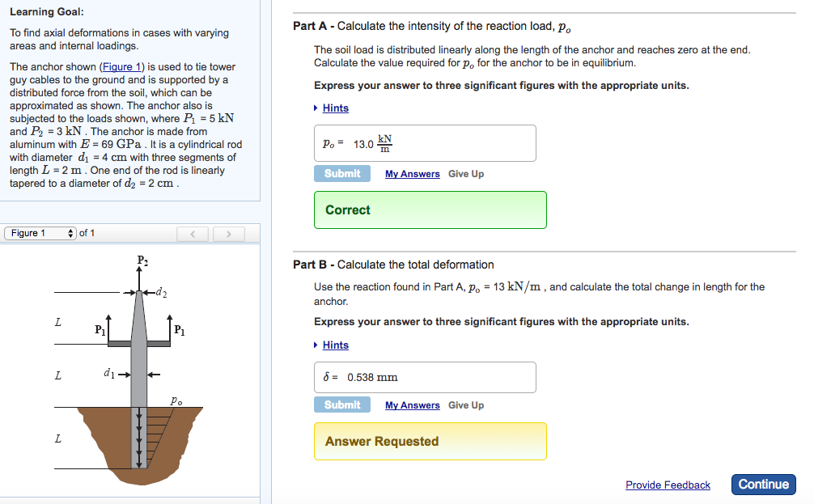Open My Answers for Part B
The height and width of the screenshot is (504, 814).
pyautogui.click(x=412, y=405)
